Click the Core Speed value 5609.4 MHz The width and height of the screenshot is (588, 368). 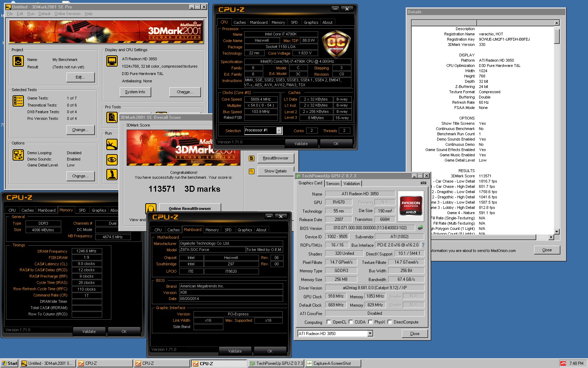click(x=261, y=100)
